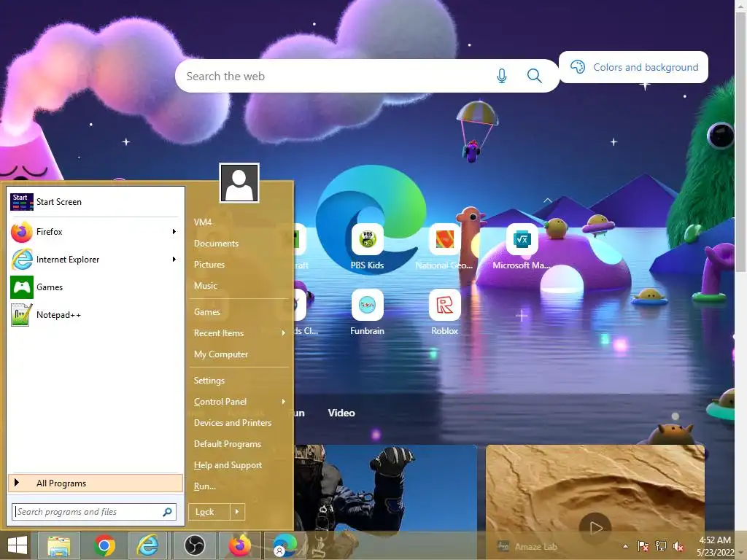
Task: Open Music from start menu
Action: (205, 286)
